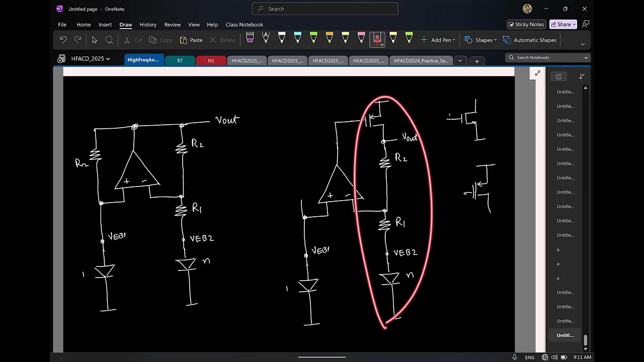Select the purple eraser tool
644x362 pixels.
(x=250, y=38)
